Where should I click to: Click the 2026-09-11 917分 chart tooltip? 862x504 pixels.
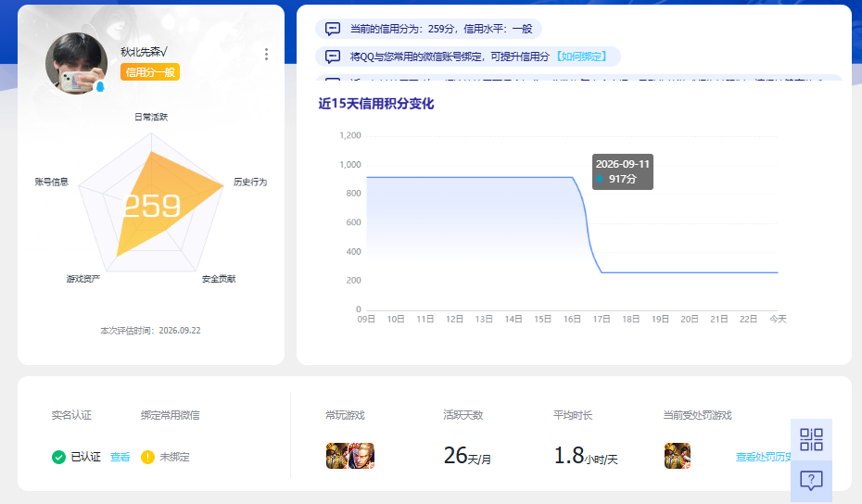tap(623, 171)
